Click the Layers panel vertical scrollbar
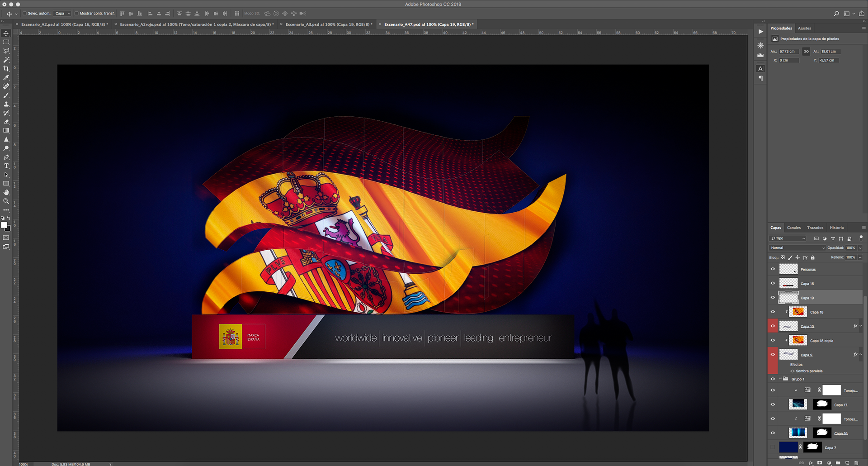868x466 pixels. (865, 367)
